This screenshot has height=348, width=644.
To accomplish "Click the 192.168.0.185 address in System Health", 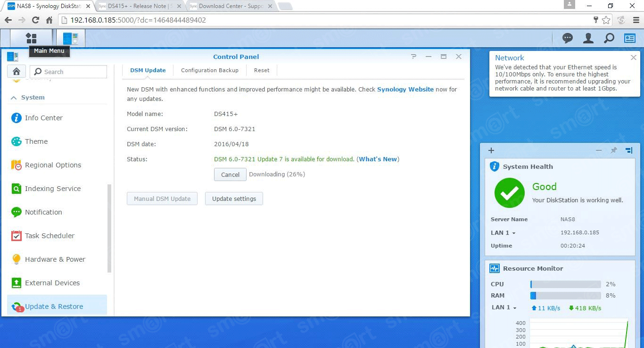I will (x=580, y=232).
